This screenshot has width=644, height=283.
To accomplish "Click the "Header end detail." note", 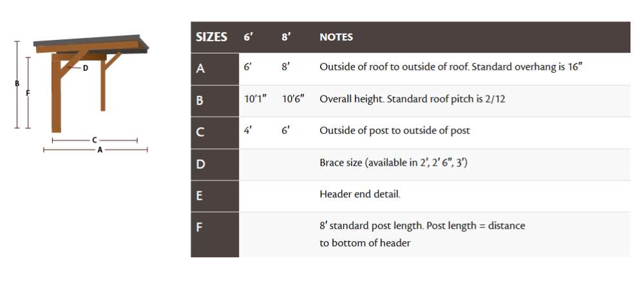I will point(360,194).
